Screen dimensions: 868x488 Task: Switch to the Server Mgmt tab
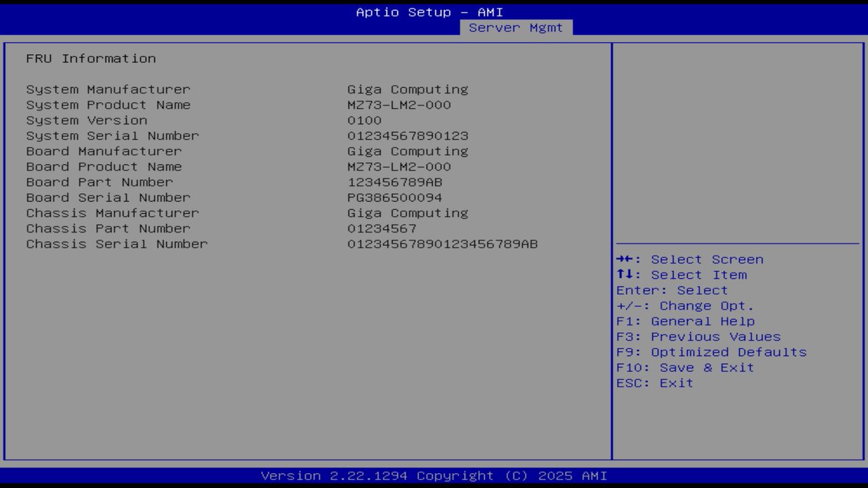(517, 27)
